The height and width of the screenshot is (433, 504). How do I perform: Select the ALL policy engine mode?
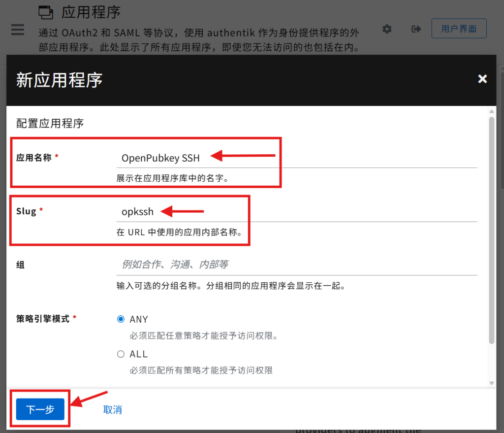(121, 354)
